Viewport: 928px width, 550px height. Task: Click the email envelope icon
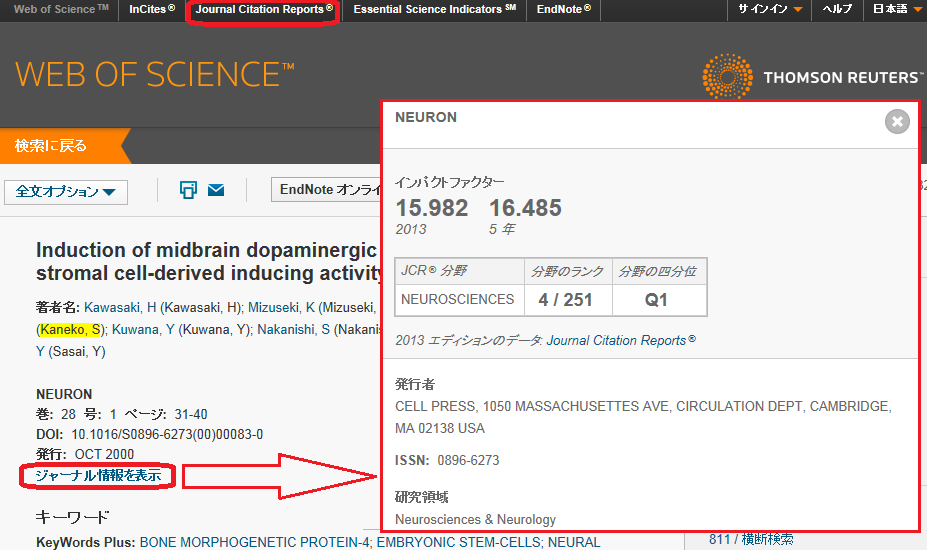216,190
